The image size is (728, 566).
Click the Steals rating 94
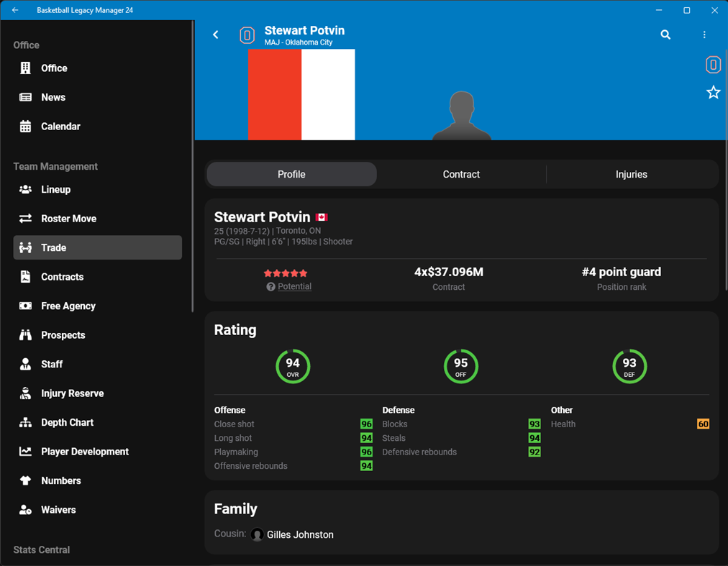pos(534,438)
